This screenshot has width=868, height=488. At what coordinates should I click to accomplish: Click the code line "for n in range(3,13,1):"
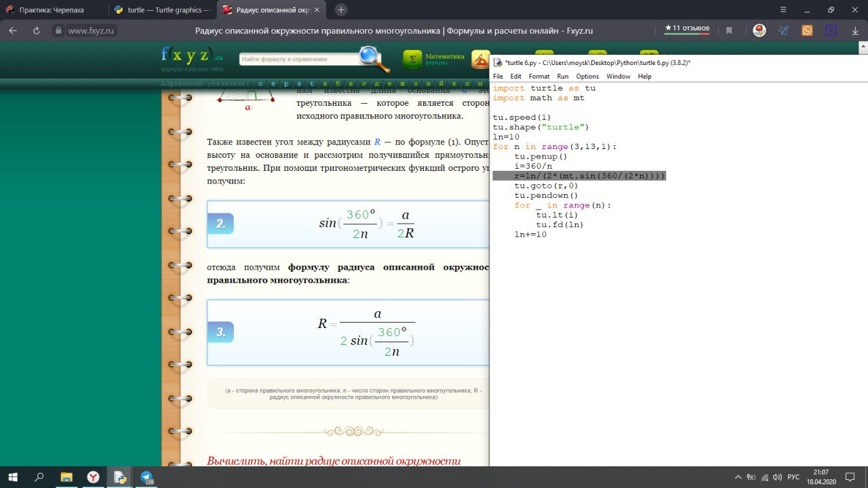[555, 146]
